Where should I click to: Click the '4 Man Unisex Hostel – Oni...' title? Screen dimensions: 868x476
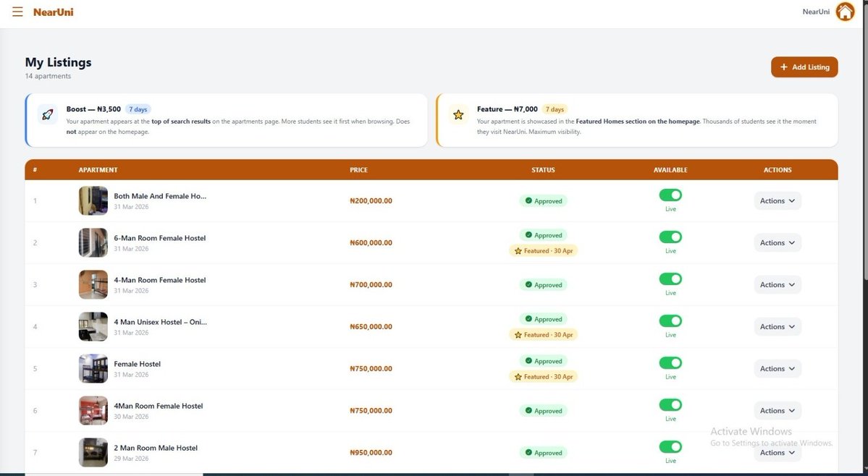pyautogui.click(x=161, y=323)
